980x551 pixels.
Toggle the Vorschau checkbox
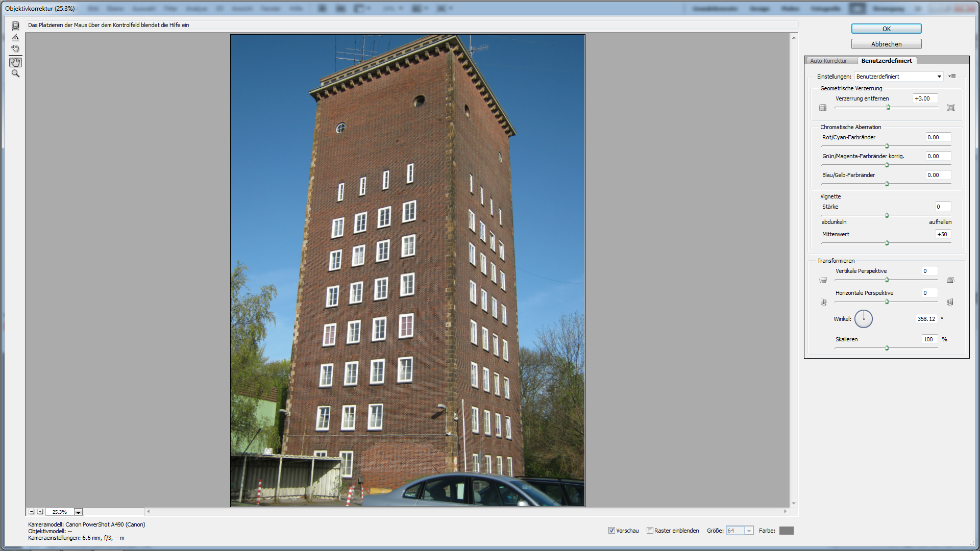pos(611,531)
